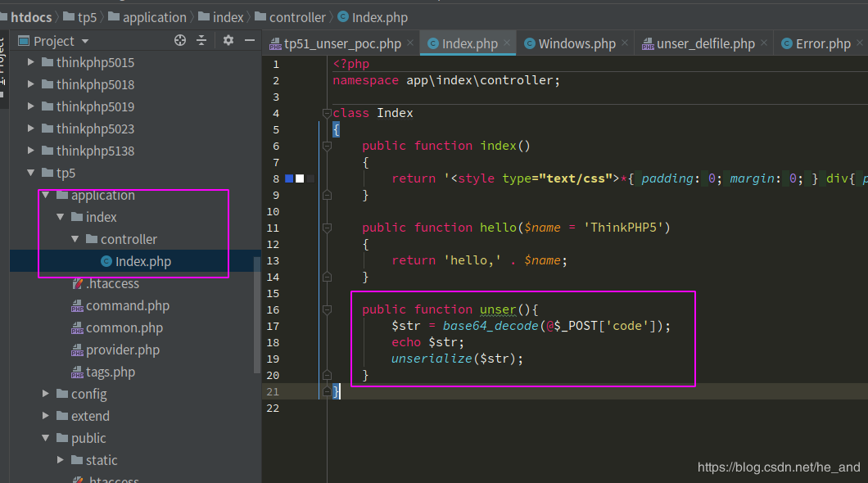Viewport: 868px width, 483px height.
Task: Close the unser_delfile.php tab
Action: [764, 43]
